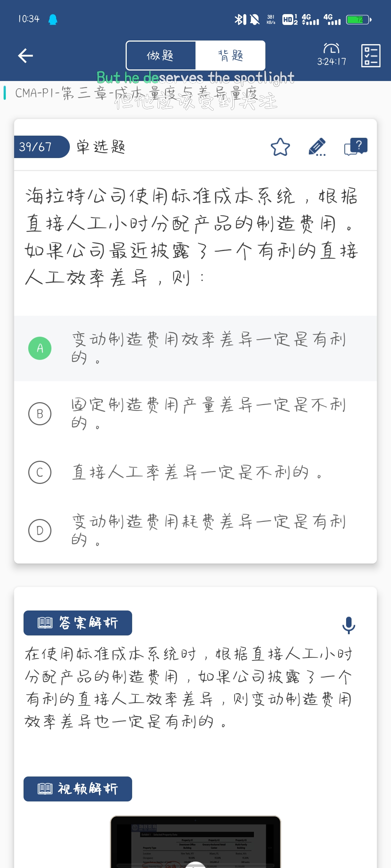This screenshot has height=868, width=391.
Task: Select answer option D
Action: [40, 531]
